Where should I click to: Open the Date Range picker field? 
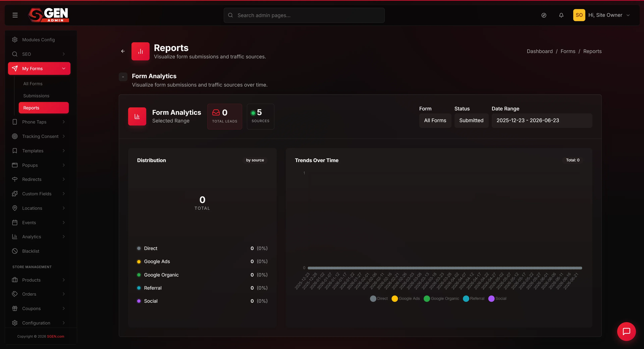542,120
